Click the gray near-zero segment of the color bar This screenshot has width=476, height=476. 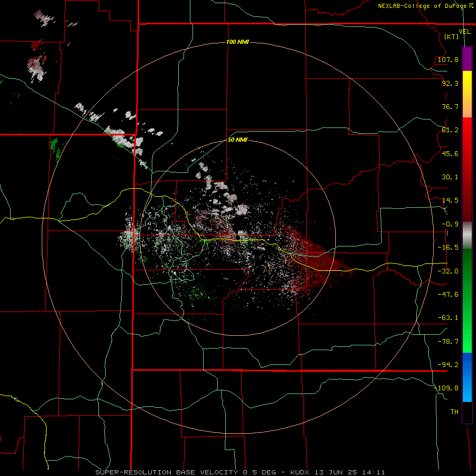pos(467,235)
